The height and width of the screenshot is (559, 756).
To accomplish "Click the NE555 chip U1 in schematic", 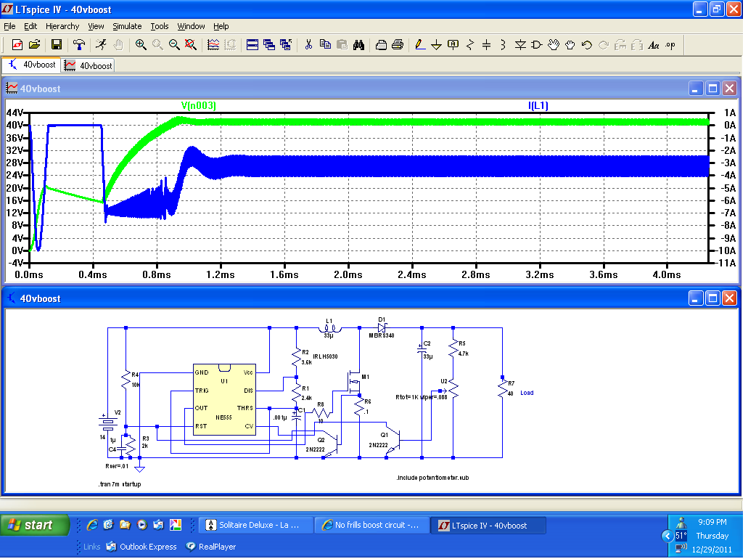I will coord(224,399).
